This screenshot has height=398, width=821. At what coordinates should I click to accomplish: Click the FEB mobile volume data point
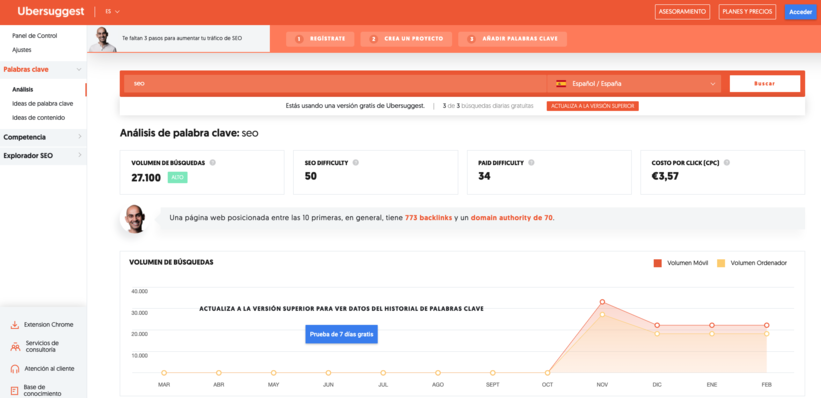[x=767, y=326]
